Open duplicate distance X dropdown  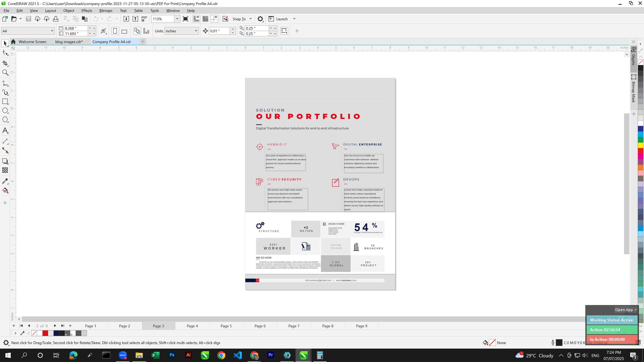pyautogui.click(x=271, y=28)
